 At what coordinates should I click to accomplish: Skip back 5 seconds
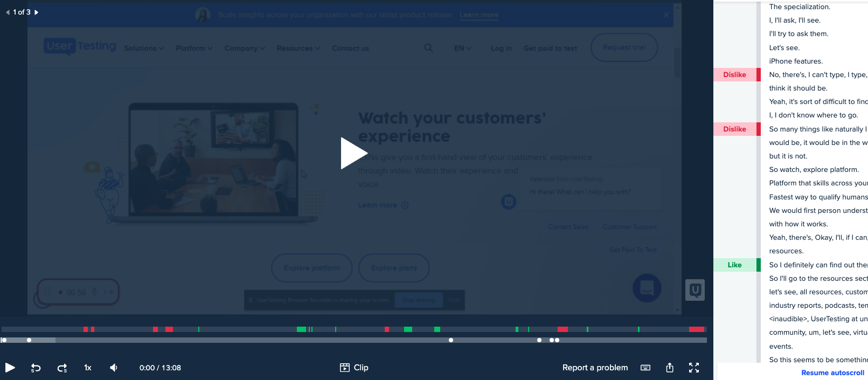tap(36, 368)
